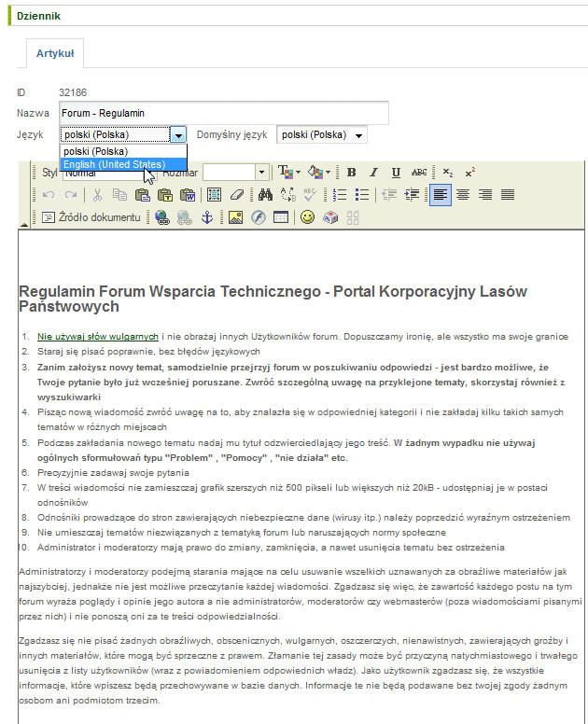
Task: Open the replace tool
Action: 287,195
